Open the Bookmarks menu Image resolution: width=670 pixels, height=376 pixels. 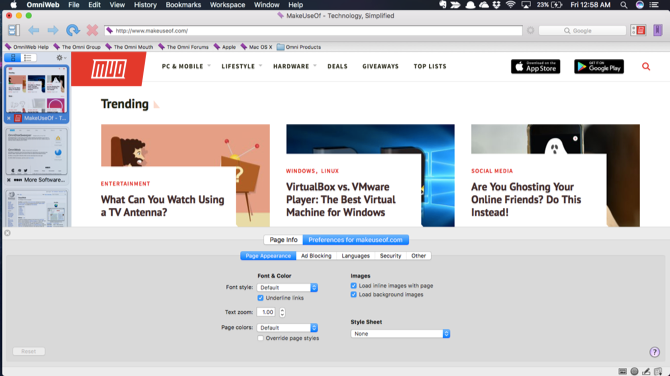pyautogui.click(x=183, y=5)
